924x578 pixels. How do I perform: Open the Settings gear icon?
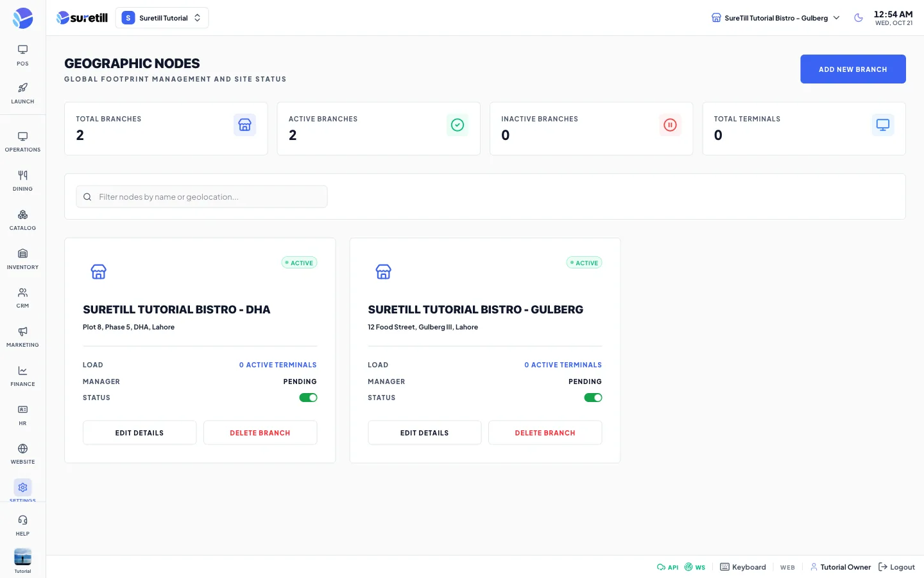(22, 487)
